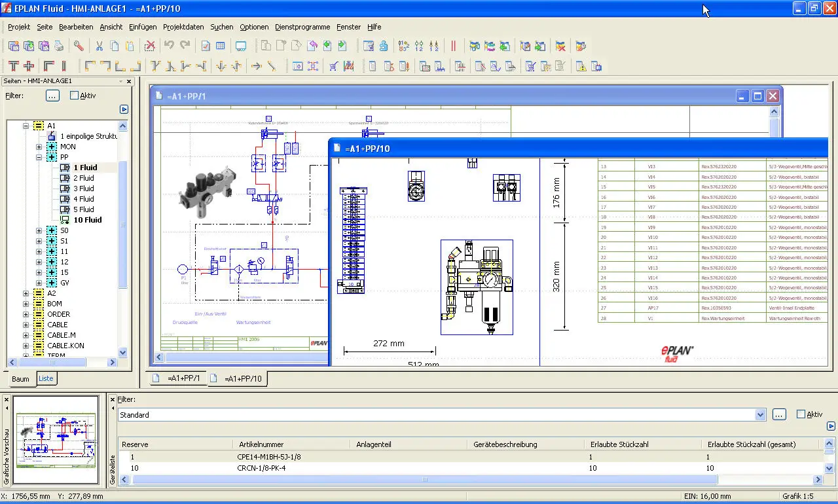Expand the S0 tree node
The image size is (838, 504).
coord(39,230)
